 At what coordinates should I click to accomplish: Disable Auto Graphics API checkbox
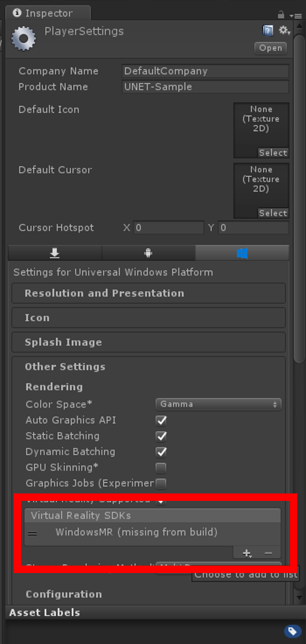[x=161, y=421]
